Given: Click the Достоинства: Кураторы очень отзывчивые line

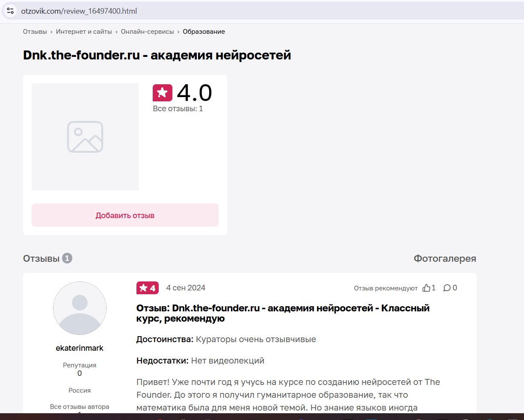Looking at the screenshot, I should coord(226,339).
